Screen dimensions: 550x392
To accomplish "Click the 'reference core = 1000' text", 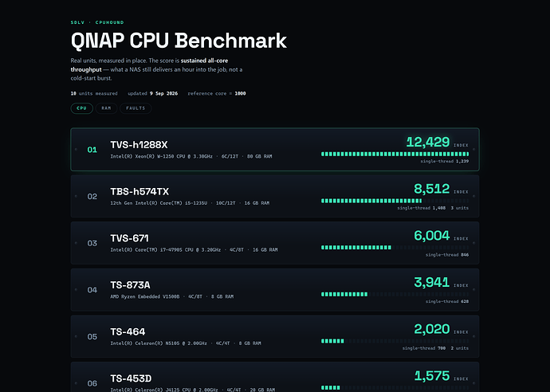I will (217, 93).
